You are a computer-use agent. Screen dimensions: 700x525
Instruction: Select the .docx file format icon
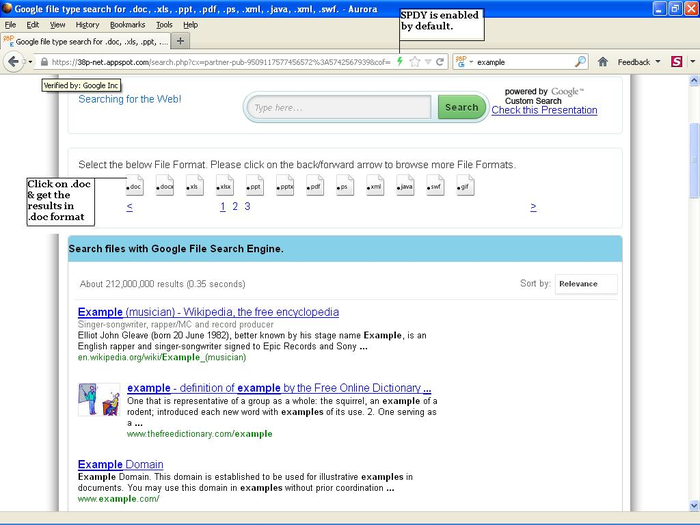(x=165, y=185)
